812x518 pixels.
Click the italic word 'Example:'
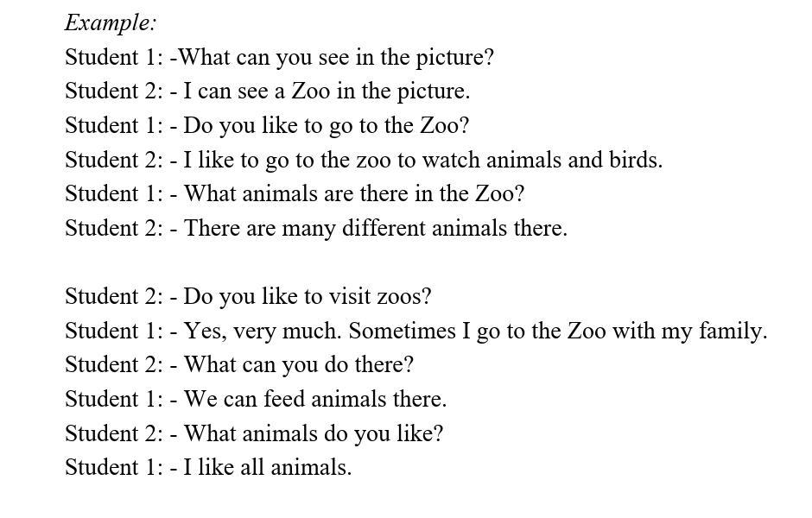tap(110, 22)
